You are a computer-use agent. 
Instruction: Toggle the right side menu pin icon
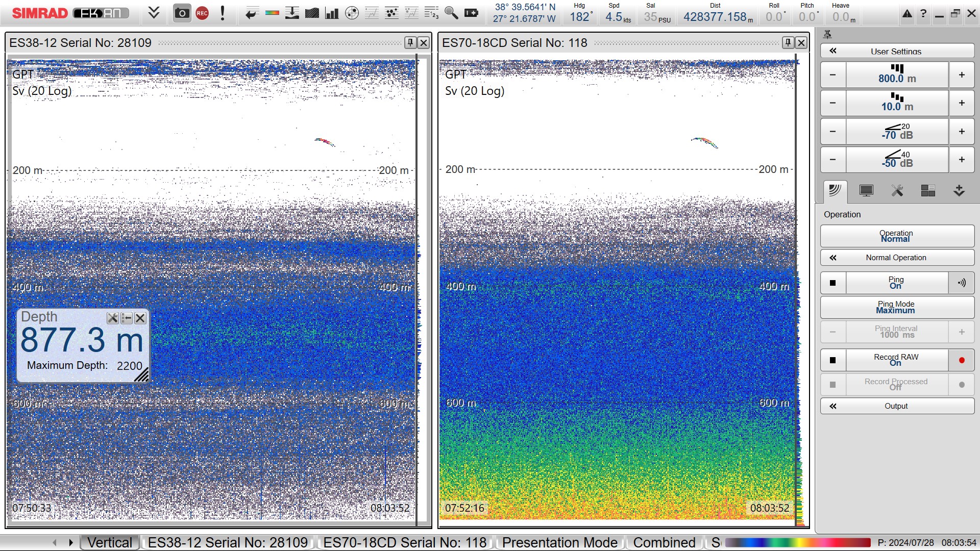[x=828, y=34]
